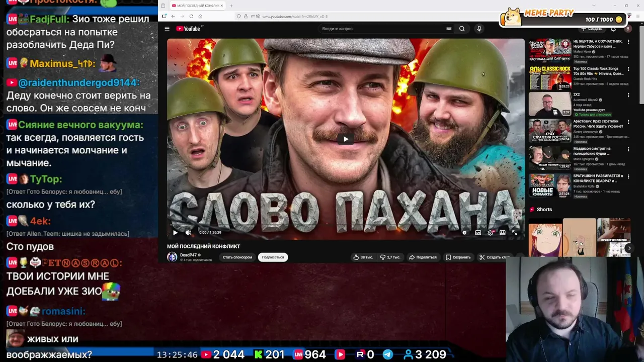The image size is (644, 362).
Task: Save the video with Сохранить
Action: click(x=458, y=257)
